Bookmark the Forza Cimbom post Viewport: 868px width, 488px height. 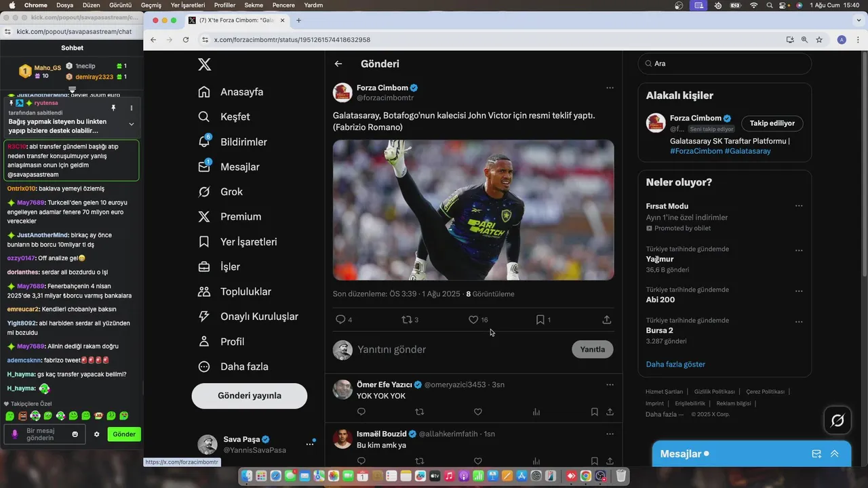(540, 319)
